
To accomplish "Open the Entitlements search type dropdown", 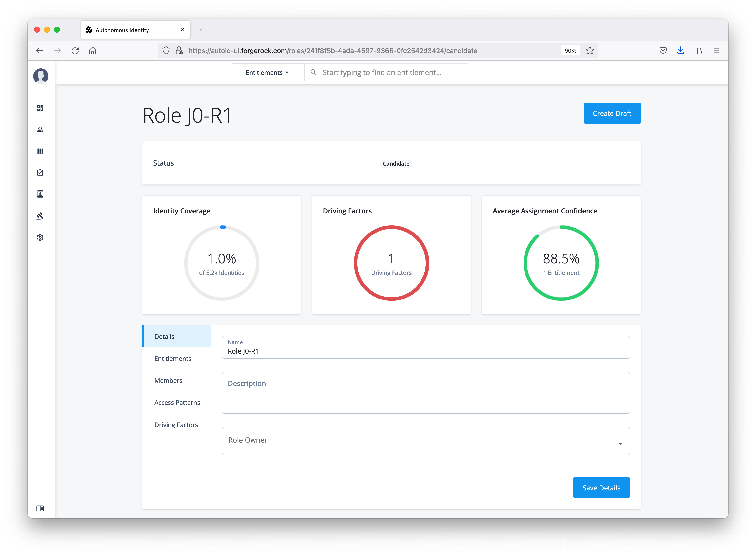I will click(267, 73).
